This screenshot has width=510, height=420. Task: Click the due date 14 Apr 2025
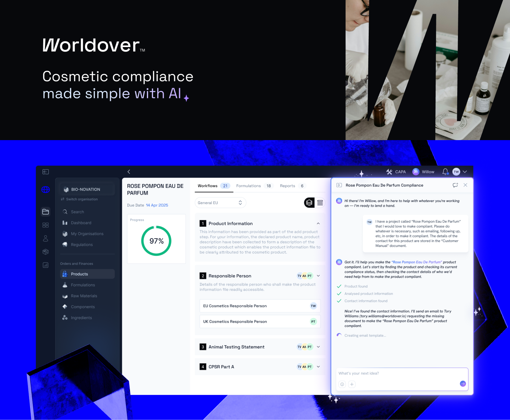point(157,205)
